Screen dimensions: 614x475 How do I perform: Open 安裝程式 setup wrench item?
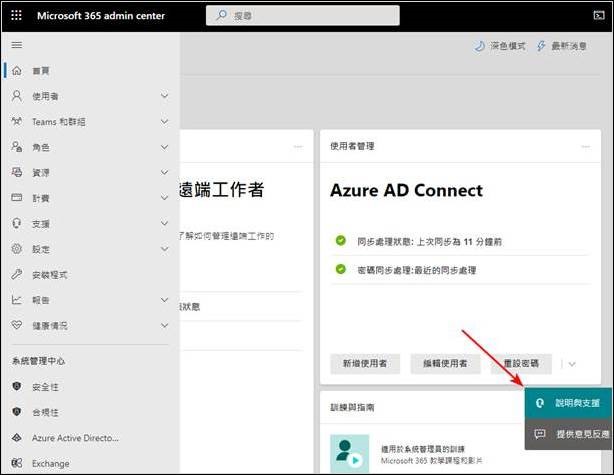point(50,274)
